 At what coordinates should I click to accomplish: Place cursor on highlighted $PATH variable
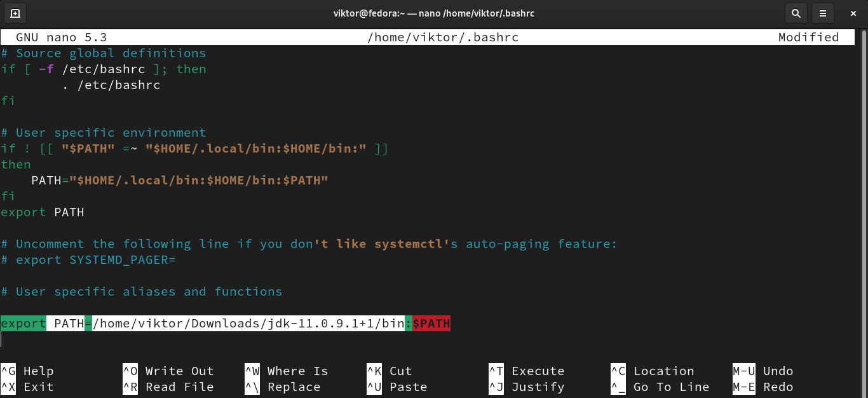431,324
